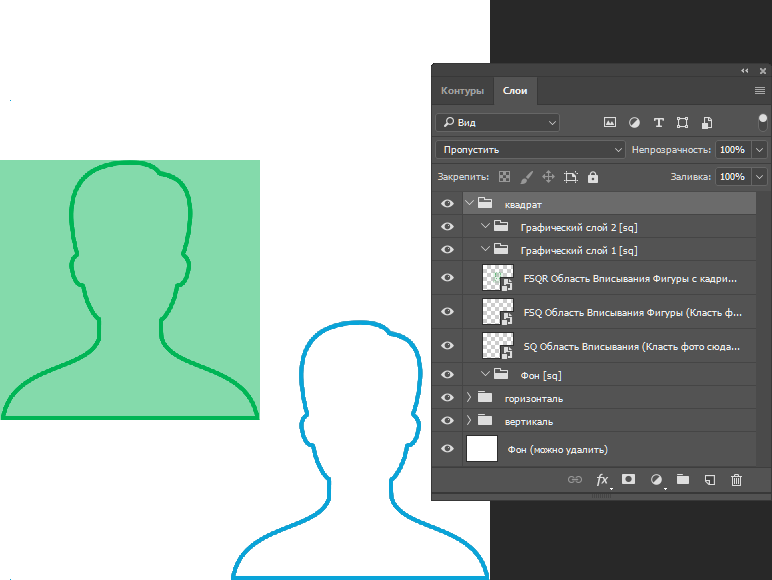Lock artboard nesting icon
The width and height of the screenshot is (772, 580).
571,177
